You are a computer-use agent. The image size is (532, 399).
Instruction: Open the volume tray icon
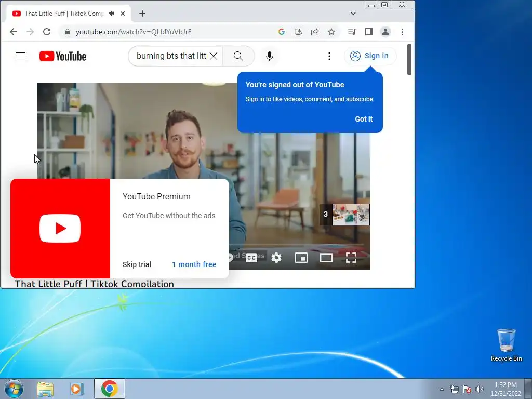[479, 389]
